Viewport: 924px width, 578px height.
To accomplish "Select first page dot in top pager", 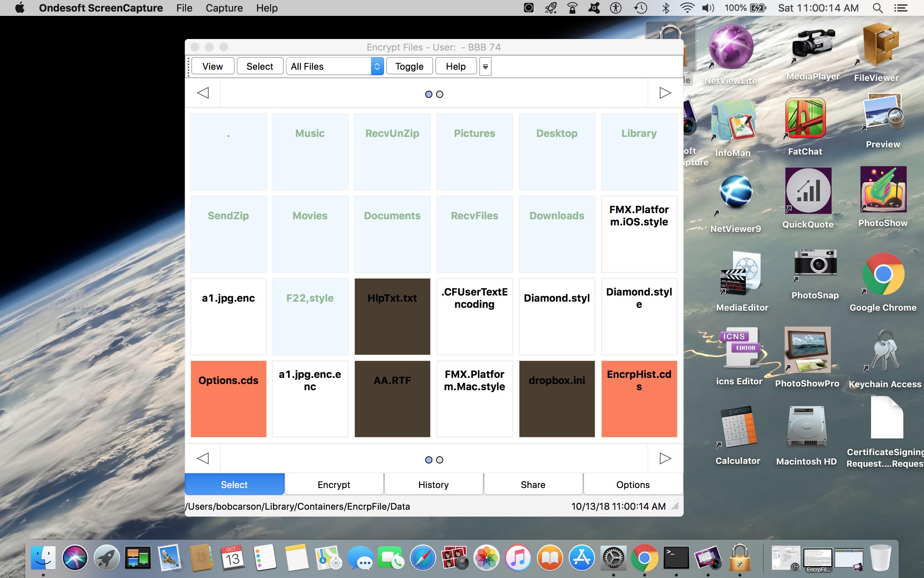I will coord(429,94).
